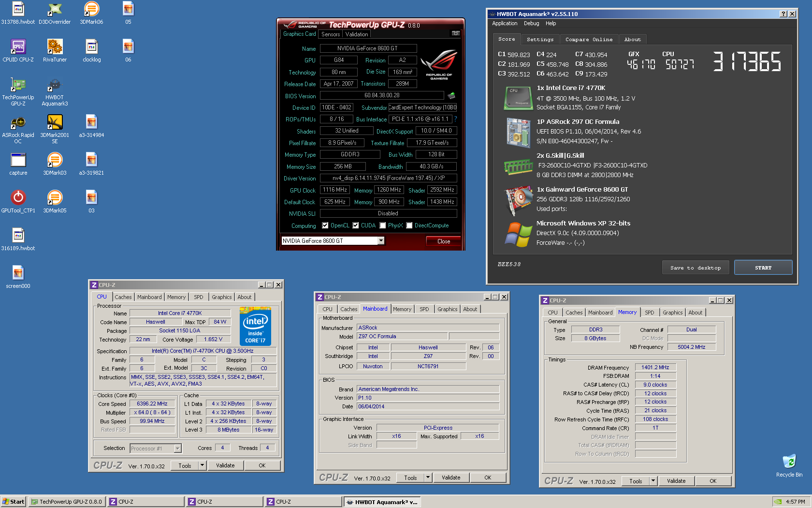Screen dimensions: 812x508
Task: Launch the TechPowerUp GPU-Z desktop shortcut
Action: (18, 91)
